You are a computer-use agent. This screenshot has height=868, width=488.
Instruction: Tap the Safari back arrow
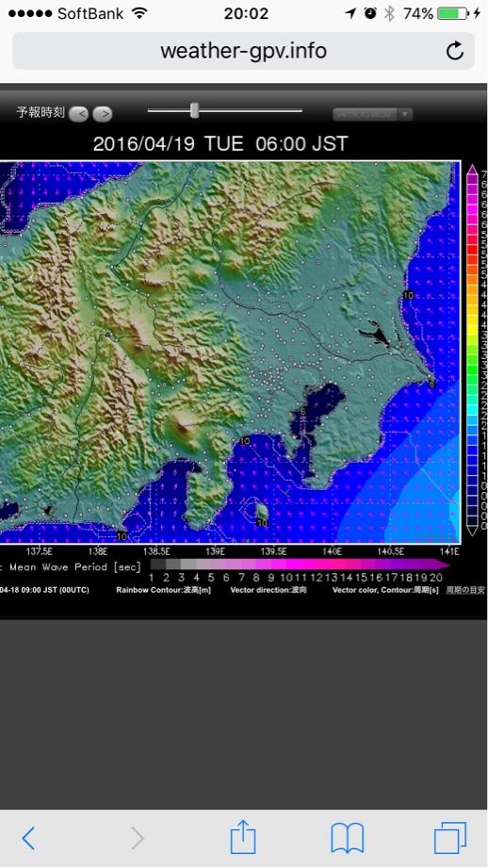[x=28, y=838]
